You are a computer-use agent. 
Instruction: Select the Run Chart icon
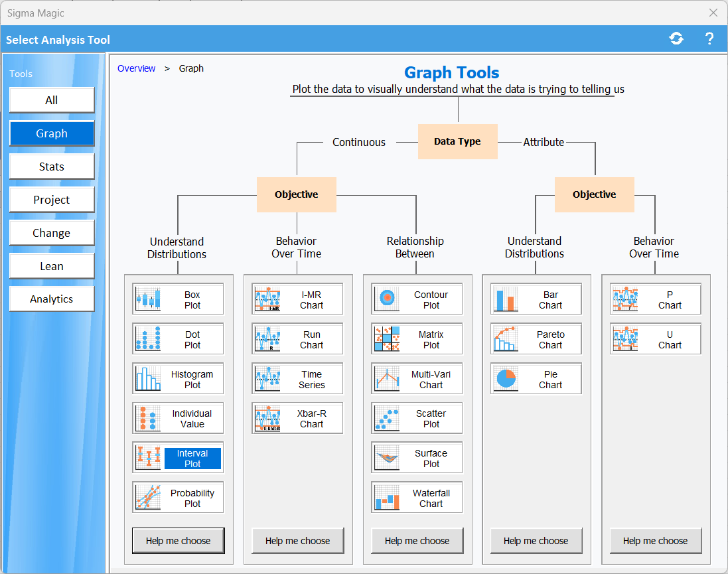pos(267,338)
